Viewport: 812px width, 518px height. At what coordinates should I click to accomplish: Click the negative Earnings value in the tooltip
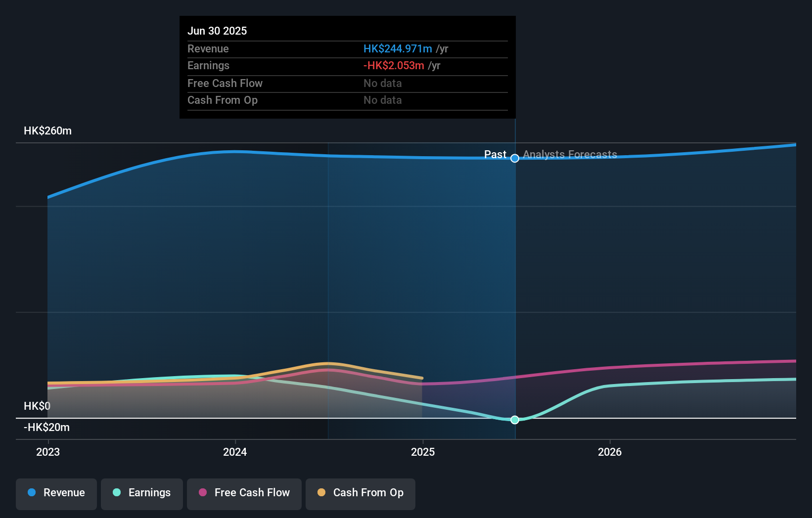pos(394,65)
